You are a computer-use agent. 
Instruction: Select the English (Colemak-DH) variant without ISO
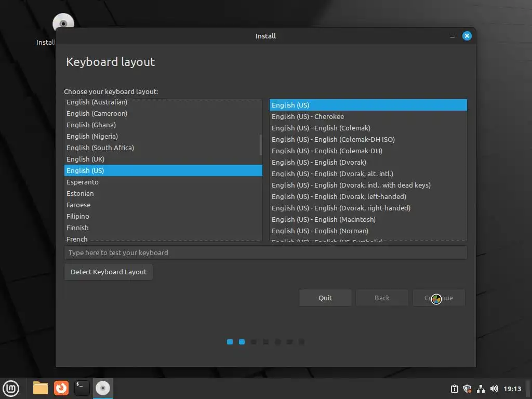click(x=368, y=151)
